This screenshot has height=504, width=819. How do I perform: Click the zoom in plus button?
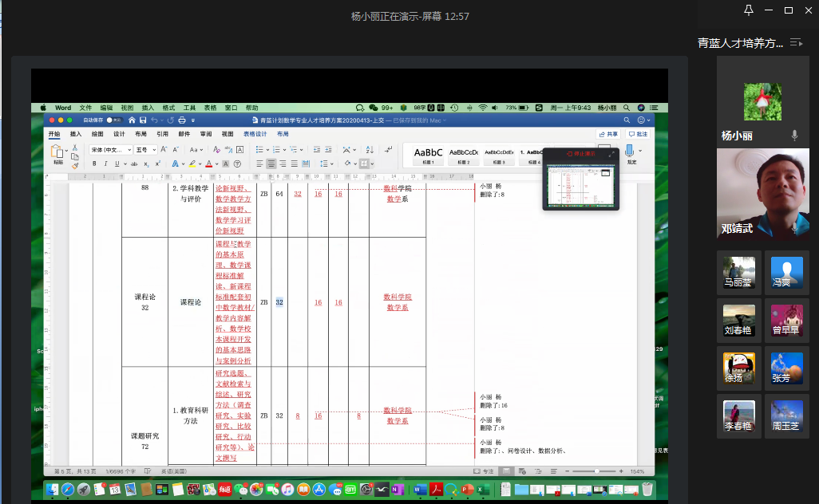(x=621, y=471)
